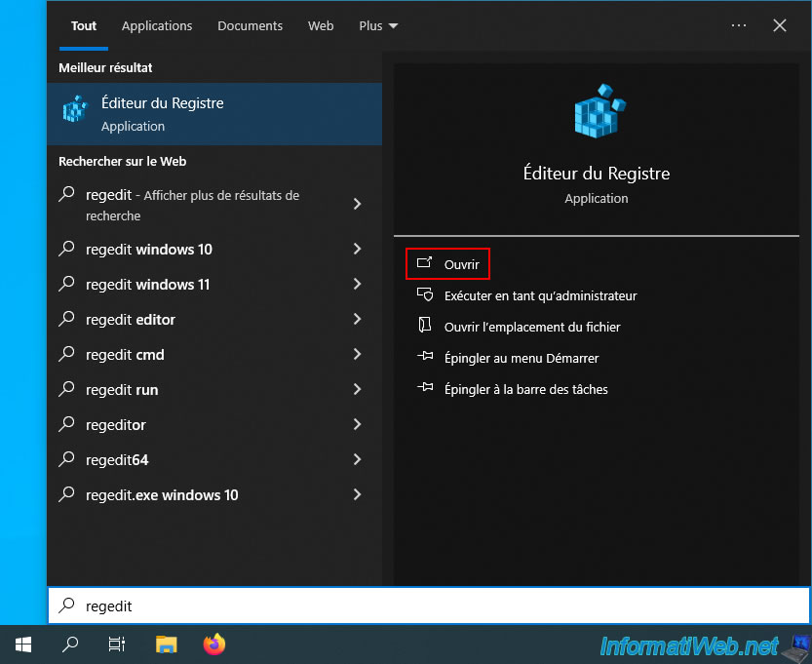The width and height of the screenshot is (812, 664).
Task: Open the three-dots options menu
Action: tap(739, 25)
